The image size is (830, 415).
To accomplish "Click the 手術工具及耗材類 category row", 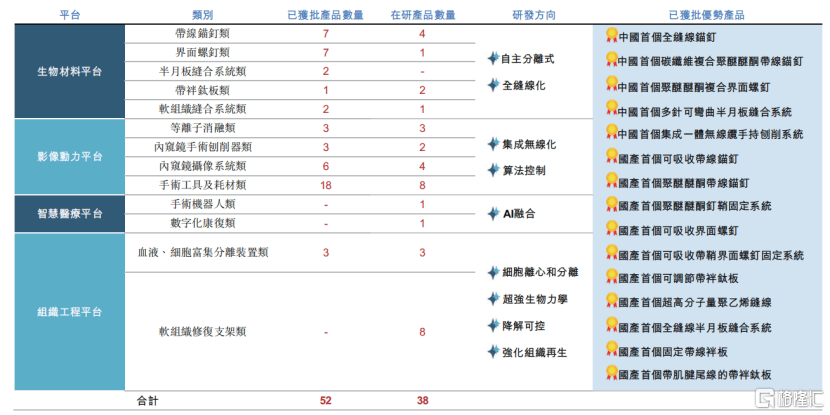I will click(x=203, y=185).
